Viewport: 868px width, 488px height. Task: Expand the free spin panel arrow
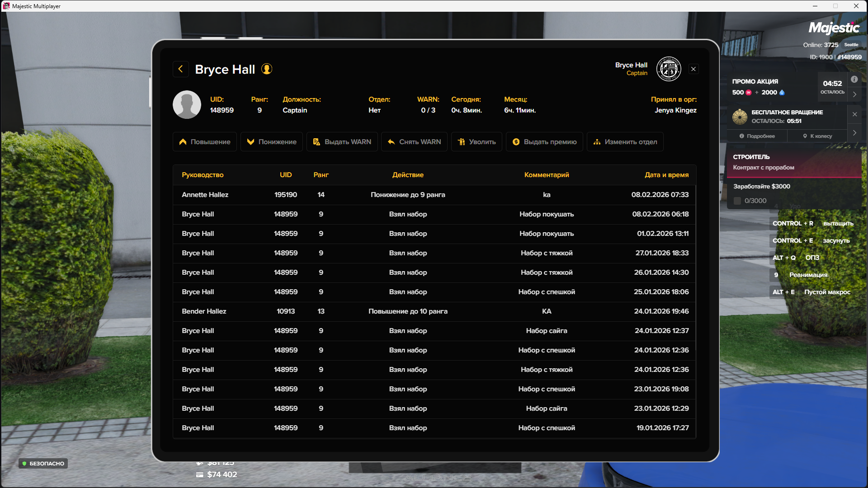[x=854, y=133]
